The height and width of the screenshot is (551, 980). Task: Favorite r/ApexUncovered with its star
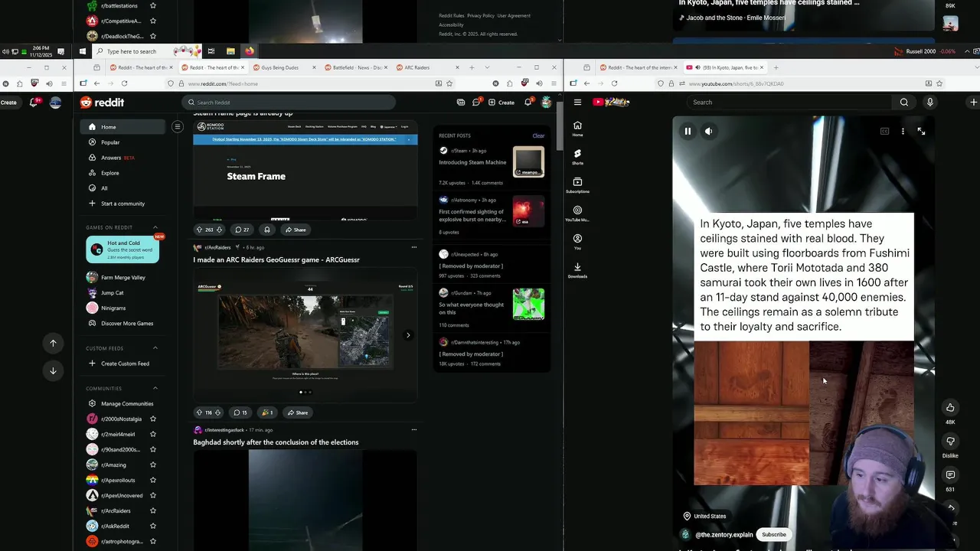(x=153, y=495)
